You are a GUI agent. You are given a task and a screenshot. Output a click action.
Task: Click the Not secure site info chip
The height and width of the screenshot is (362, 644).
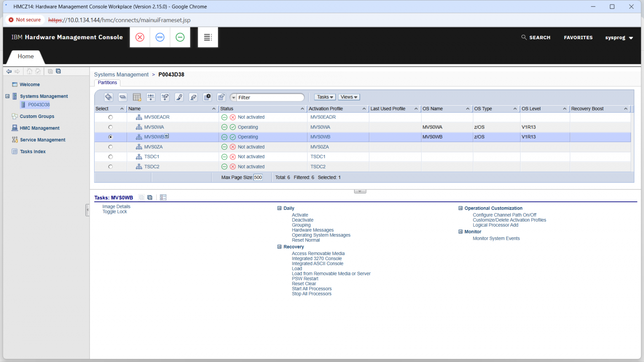(x=25, y=20)
